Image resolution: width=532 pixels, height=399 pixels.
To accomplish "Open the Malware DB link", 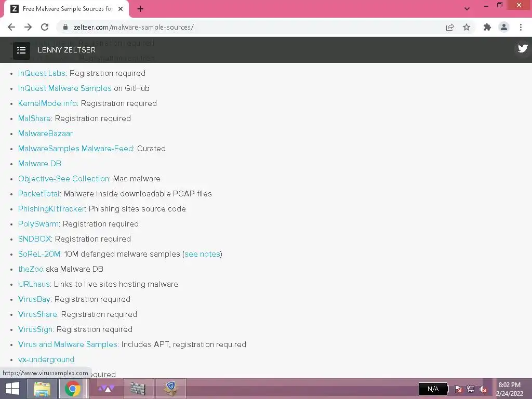I will [39, 164].
